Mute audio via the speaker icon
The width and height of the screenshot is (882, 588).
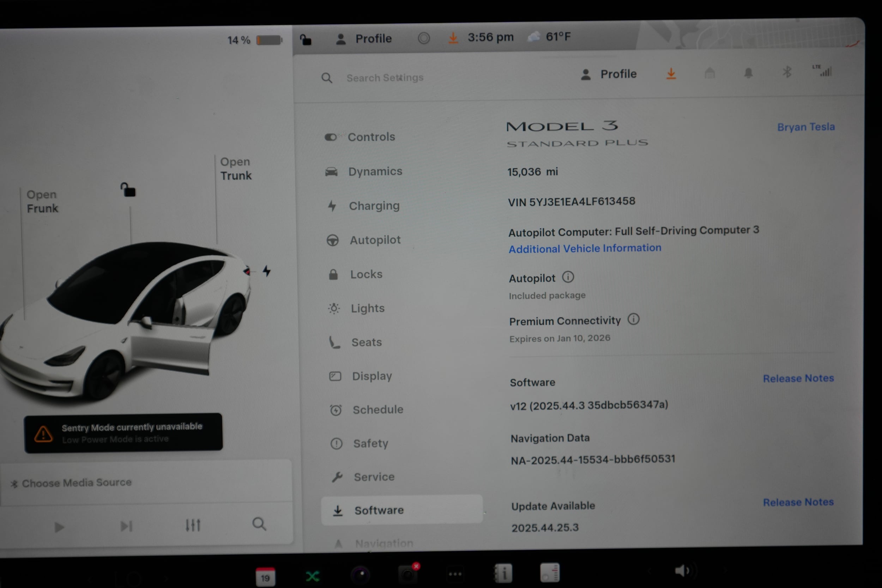(x=683, y=571)
